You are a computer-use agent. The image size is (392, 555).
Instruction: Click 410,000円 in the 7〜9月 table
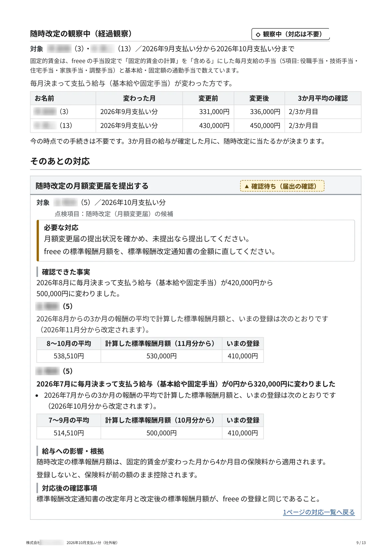pyautogui.click(x=243, y=433)
